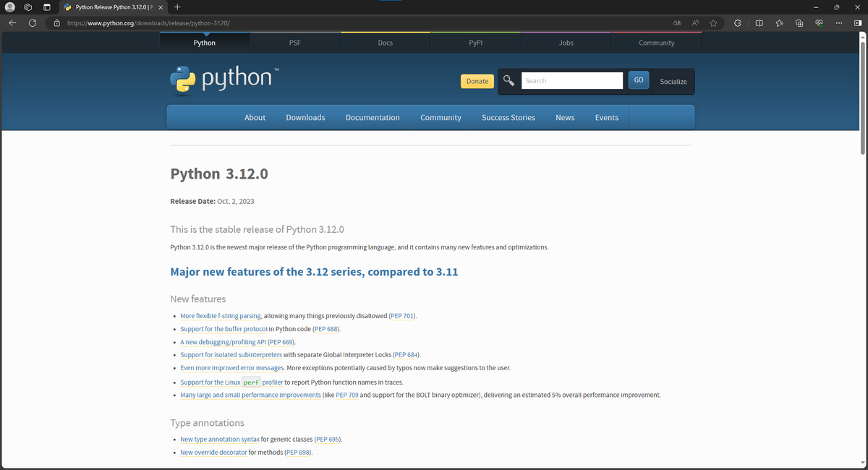This screenshot has height=470, width=868.
Task: Click the 'Type annotations' subheading
Action: click(x=207, y=423)
